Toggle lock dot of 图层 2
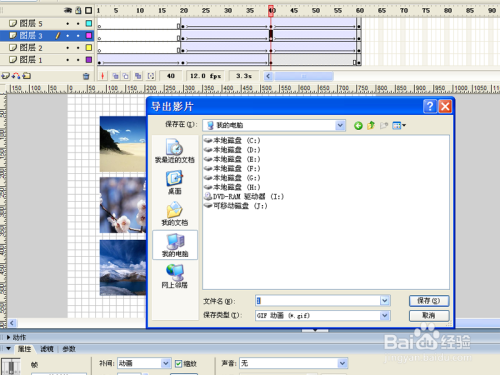The image size is (500, 375). [78, 48]
